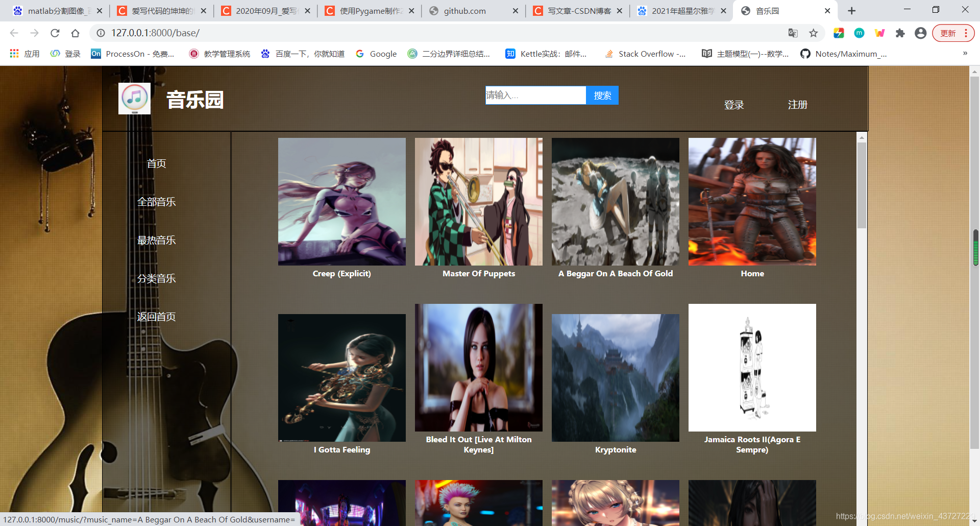Viewport: 980px width, 526px height.
Task: Click the Kryptonite song title
Action: [x=616, y=450]
